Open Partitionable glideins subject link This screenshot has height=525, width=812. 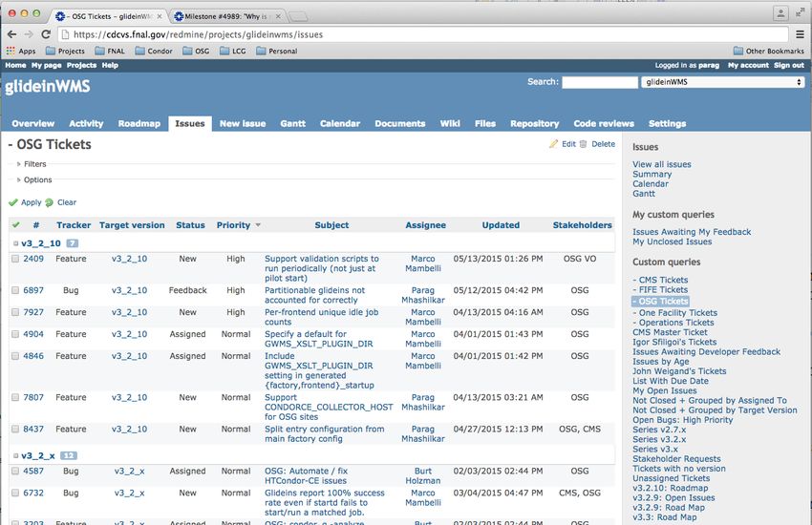315,295
